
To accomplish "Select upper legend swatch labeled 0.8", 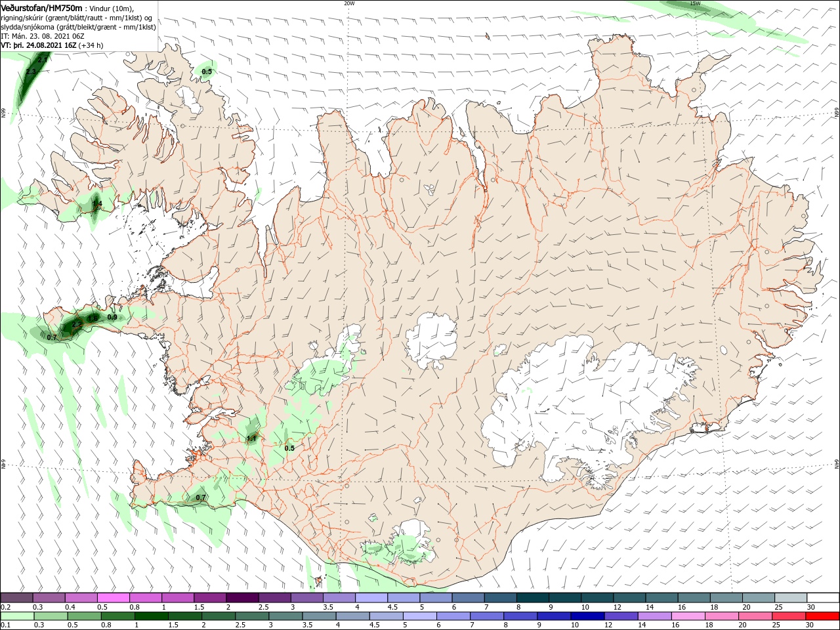I will (x=146, y=598).
